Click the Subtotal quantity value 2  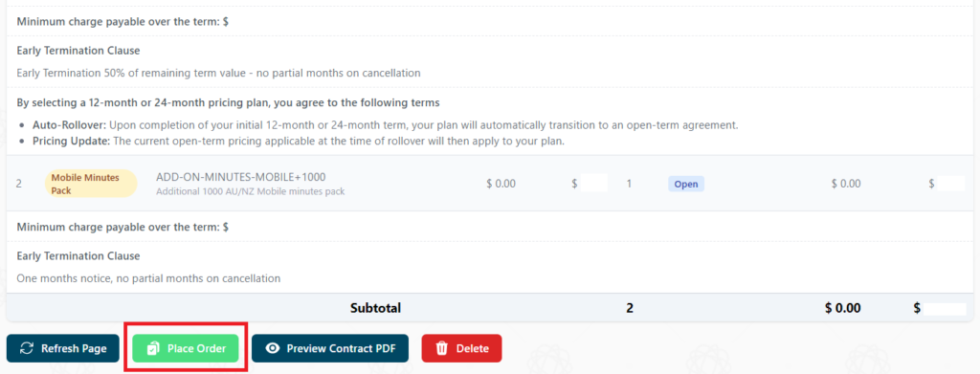(630, 308)
